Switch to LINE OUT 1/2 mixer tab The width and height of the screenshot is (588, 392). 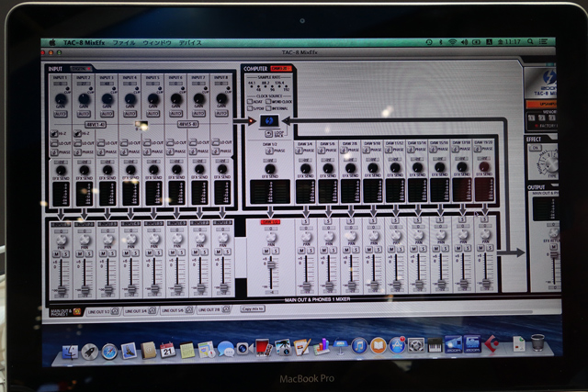(x=102, y=311)
